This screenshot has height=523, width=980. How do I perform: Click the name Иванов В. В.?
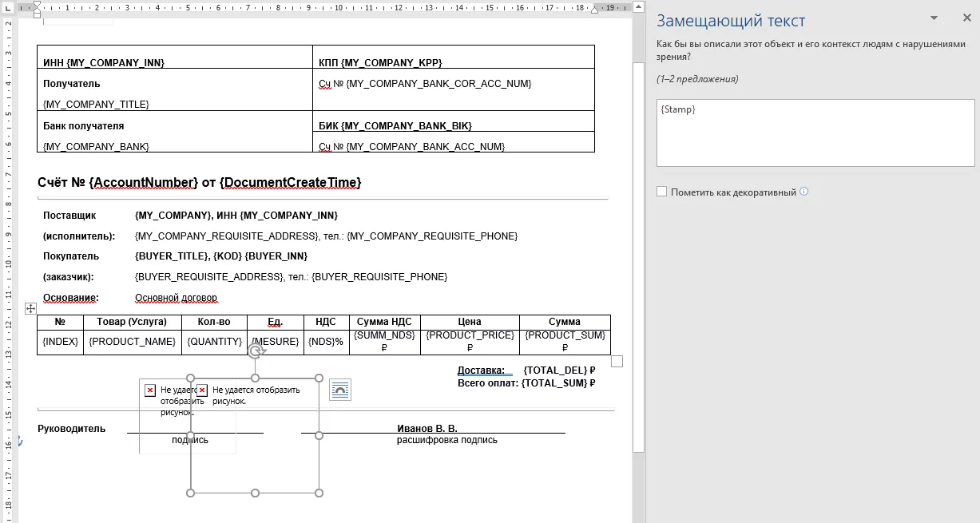(x=427, y=429)
